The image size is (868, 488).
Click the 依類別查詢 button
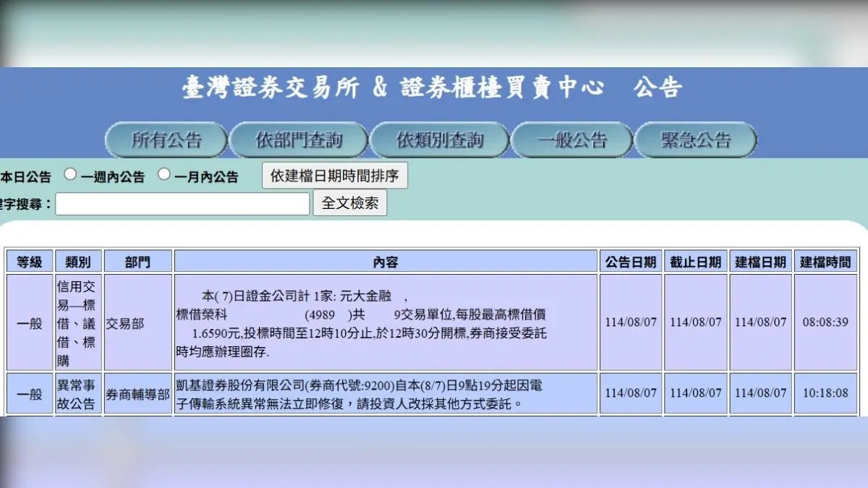(x=439, y=140)
